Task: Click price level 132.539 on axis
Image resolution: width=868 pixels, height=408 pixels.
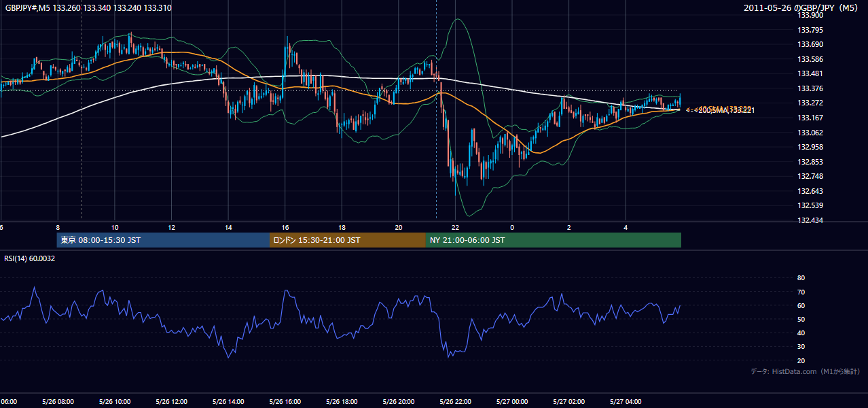Action: pos(811,205)
